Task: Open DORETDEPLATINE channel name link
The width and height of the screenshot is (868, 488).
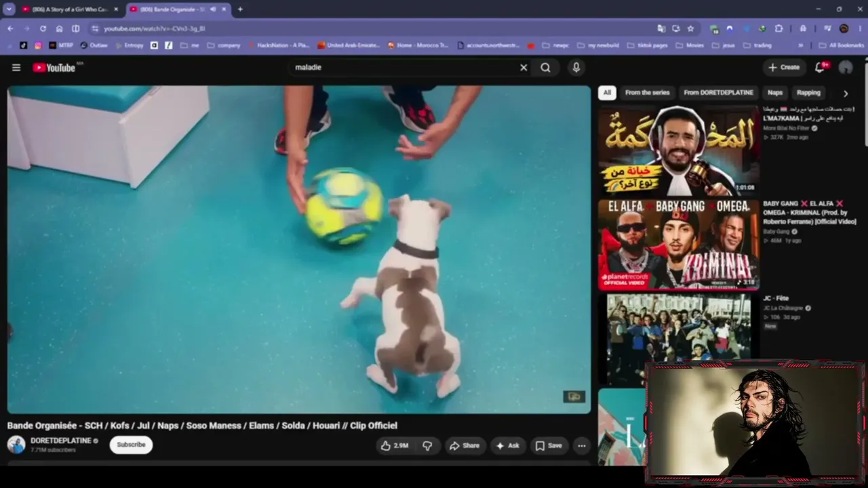Action: (x=60, y=441)
